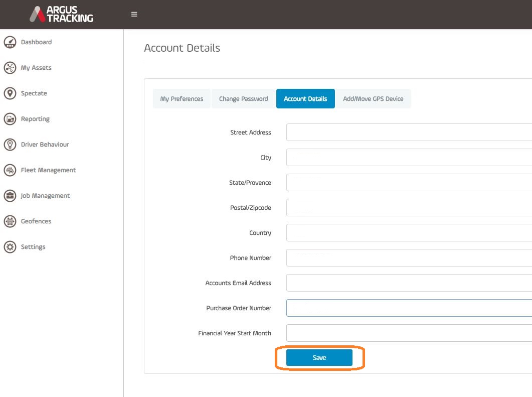
Task: Click the My Assets network icon
Action: point(10,68)
